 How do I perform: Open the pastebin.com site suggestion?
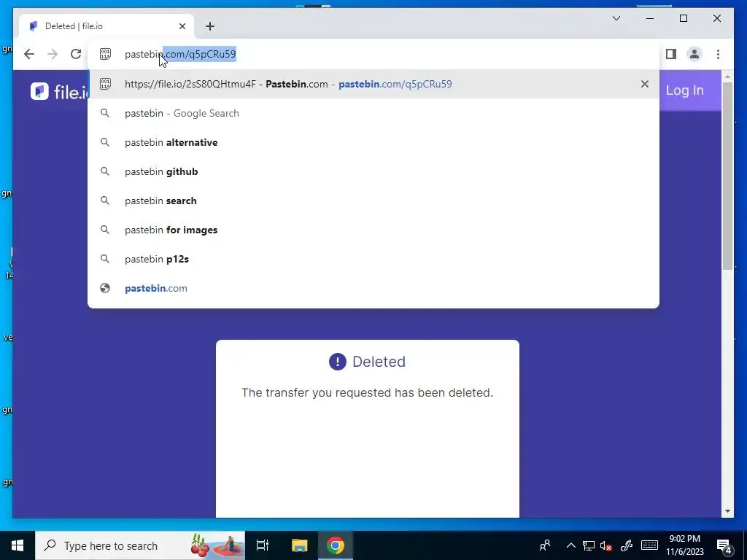[x=373, y=288]
